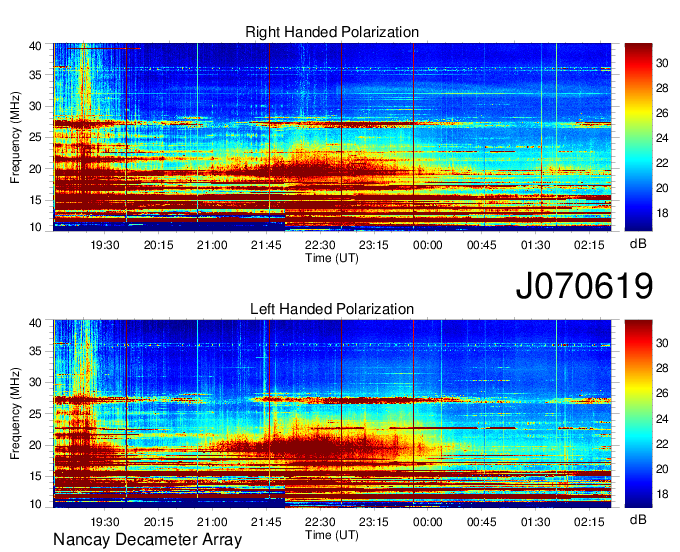Viewport: 680px width, 552px height.
Task: Click the 18 dB value on Left Handed colorbar
Action: [x=662, y=494]
